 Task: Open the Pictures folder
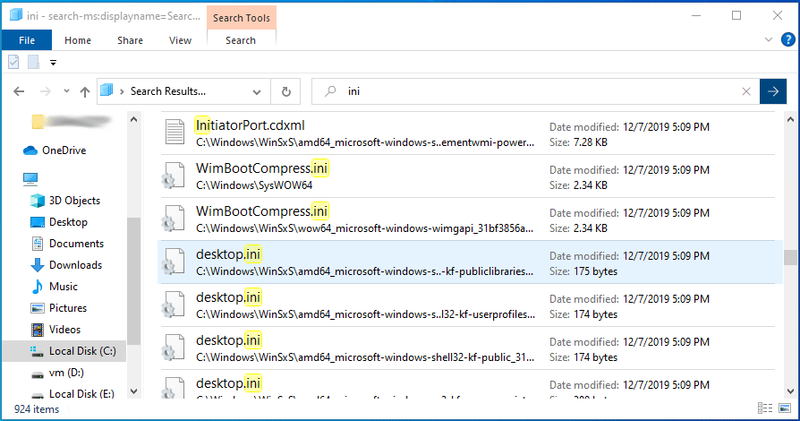[67, 308]
